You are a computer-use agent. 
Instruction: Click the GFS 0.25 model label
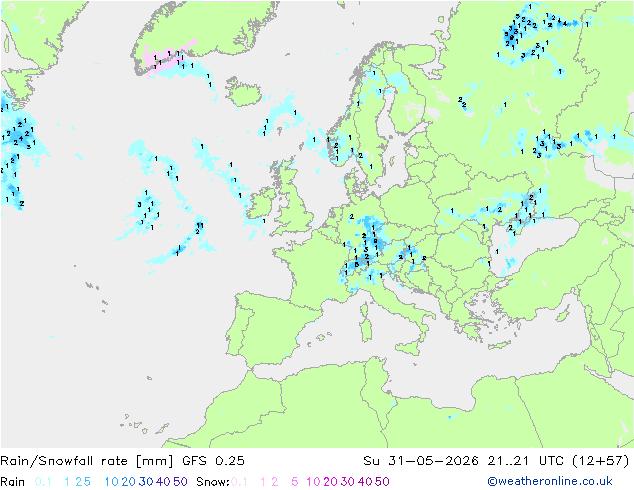pos(213,461)
